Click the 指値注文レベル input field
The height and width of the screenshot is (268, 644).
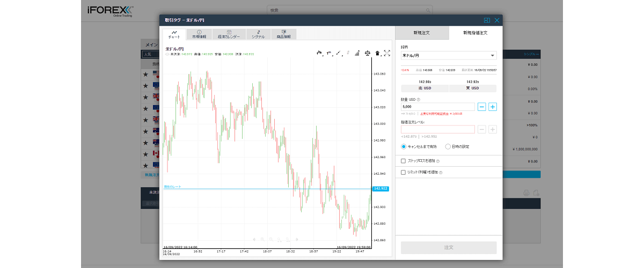coord(438,129)
